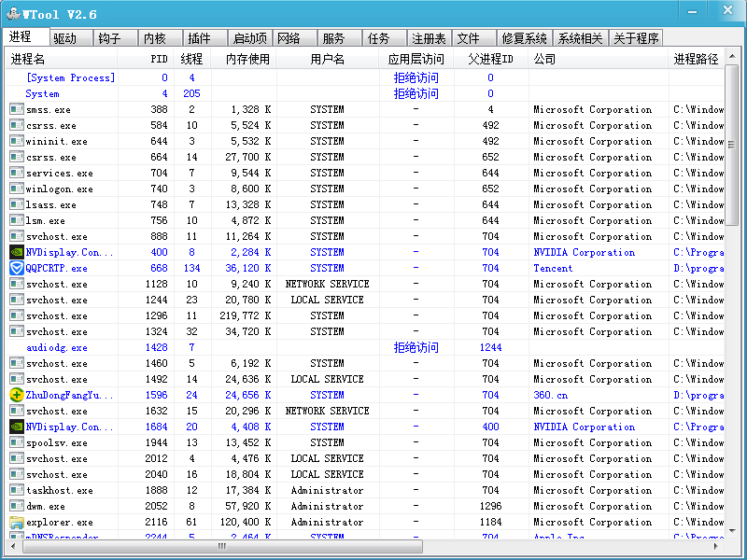Click horizontal scrollbar right arrow

tap(715, 546)
